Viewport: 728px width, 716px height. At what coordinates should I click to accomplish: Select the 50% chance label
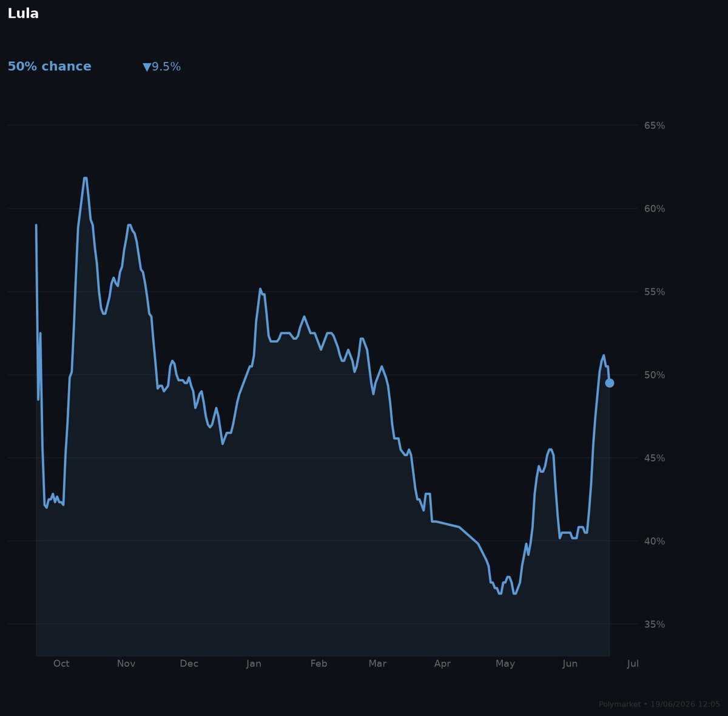click(49, 67)
